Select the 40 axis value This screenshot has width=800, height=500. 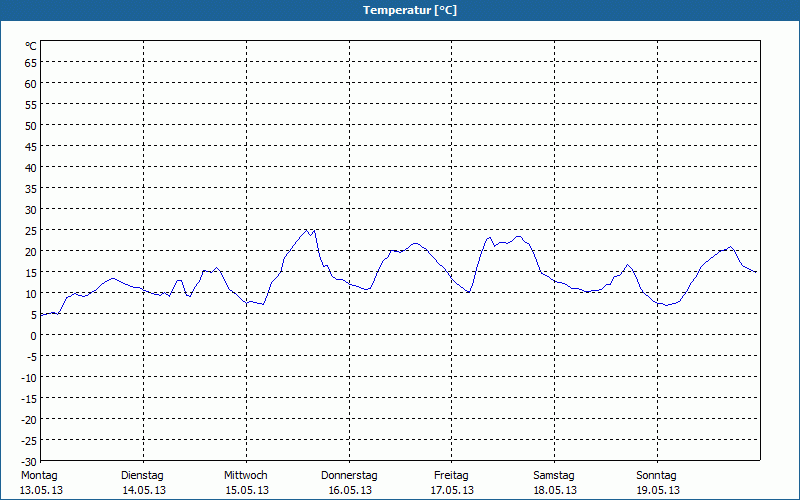point(31,168)
